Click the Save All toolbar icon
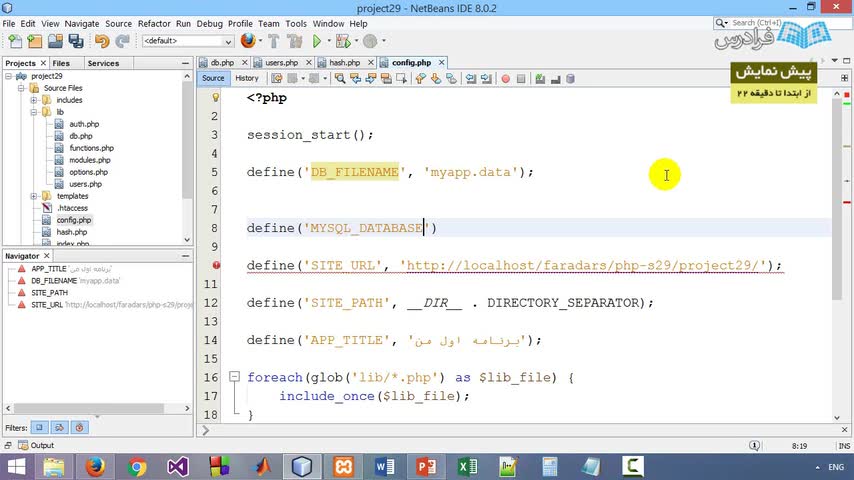The width and height of the screenshot is (854, 480). 76,41
